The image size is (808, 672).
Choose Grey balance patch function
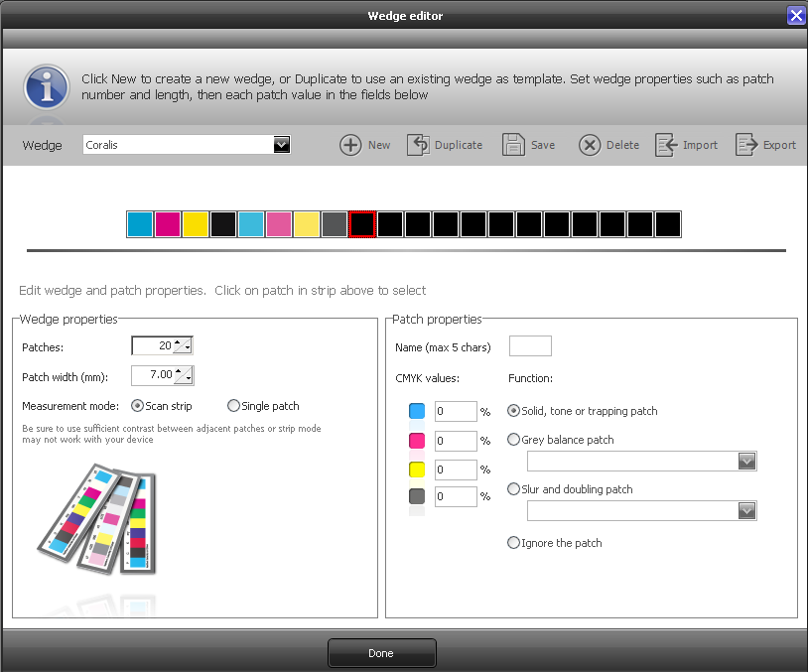(x=513, y=440)
